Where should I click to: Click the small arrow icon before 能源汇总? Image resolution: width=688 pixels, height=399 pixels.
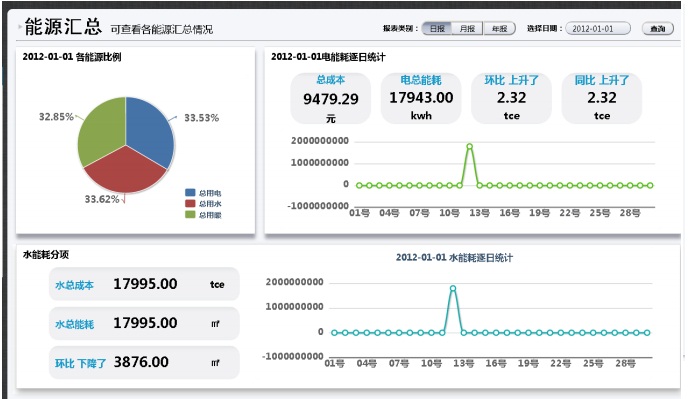(x=20, y=27)
